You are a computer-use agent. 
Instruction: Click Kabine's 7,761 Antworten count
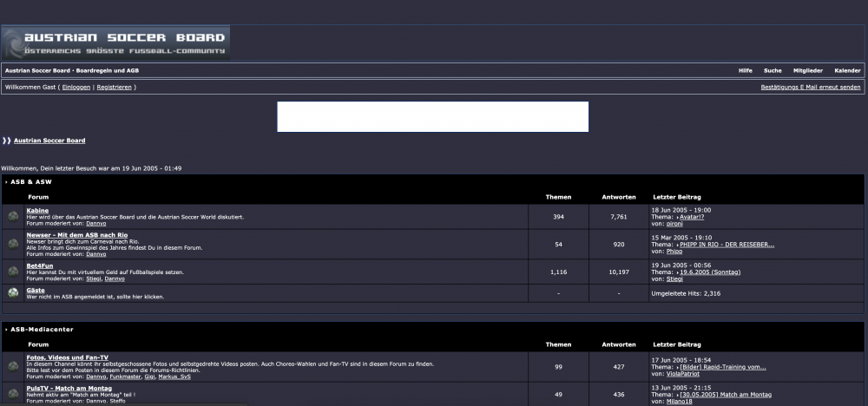coord(619,217)
